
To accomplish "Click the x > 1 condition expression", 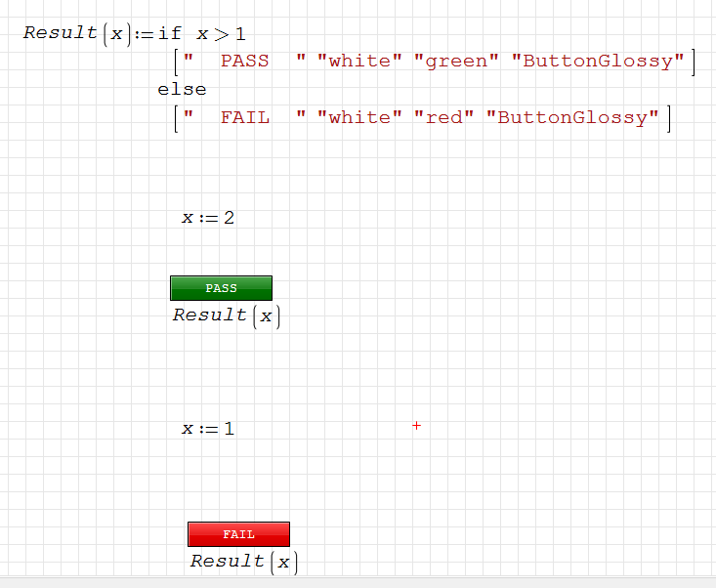I will 221,34.
